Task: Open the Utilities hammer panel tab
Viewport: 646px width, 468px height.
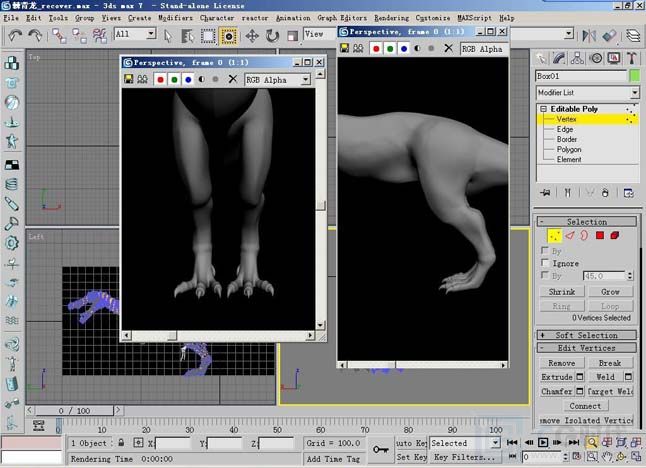Action: click(x=632, y=58)
